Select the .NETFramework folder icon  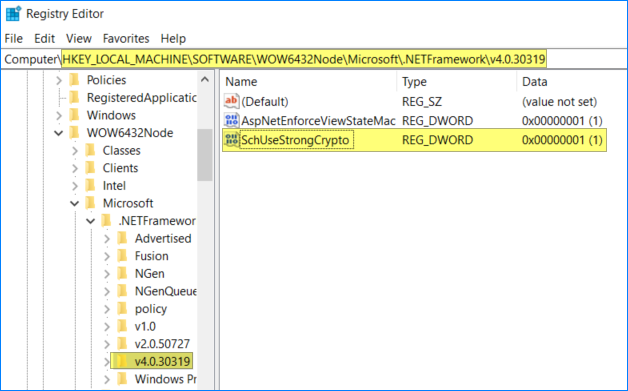(x=107, y=221)
